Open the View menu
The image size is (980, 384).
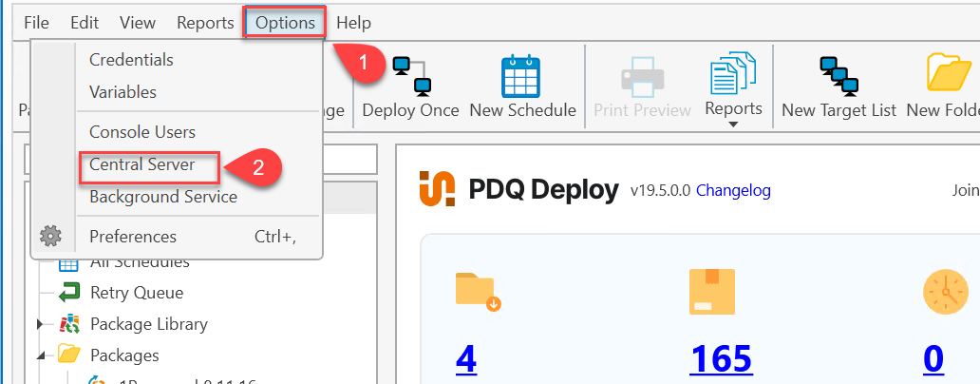(138, 23)
